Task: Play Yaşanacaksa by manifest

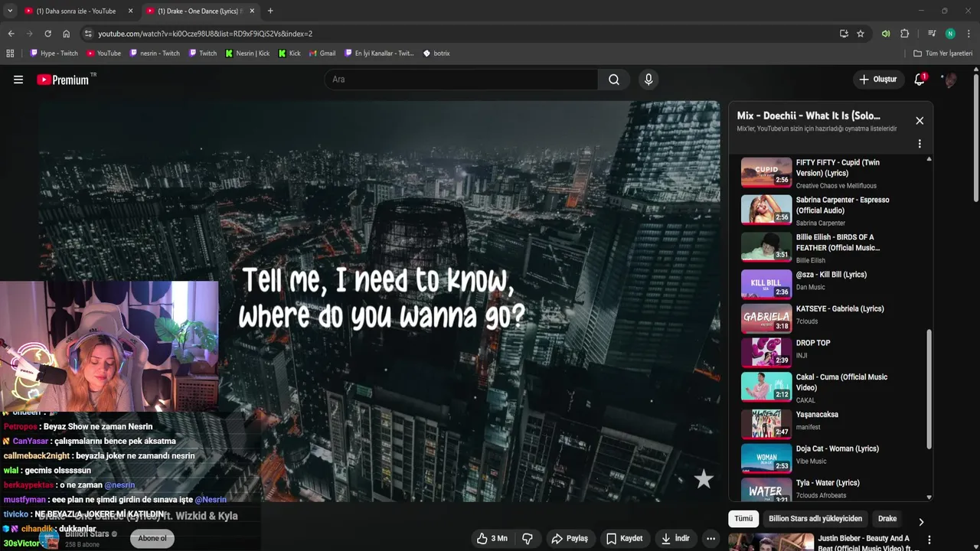Action: [x=829, y=424]
